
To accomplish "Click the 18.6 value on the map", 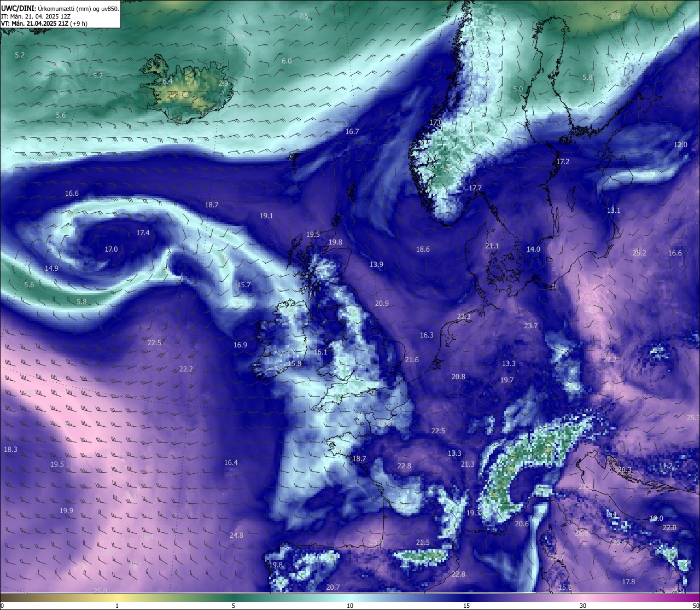I will [x=423, y=249].
